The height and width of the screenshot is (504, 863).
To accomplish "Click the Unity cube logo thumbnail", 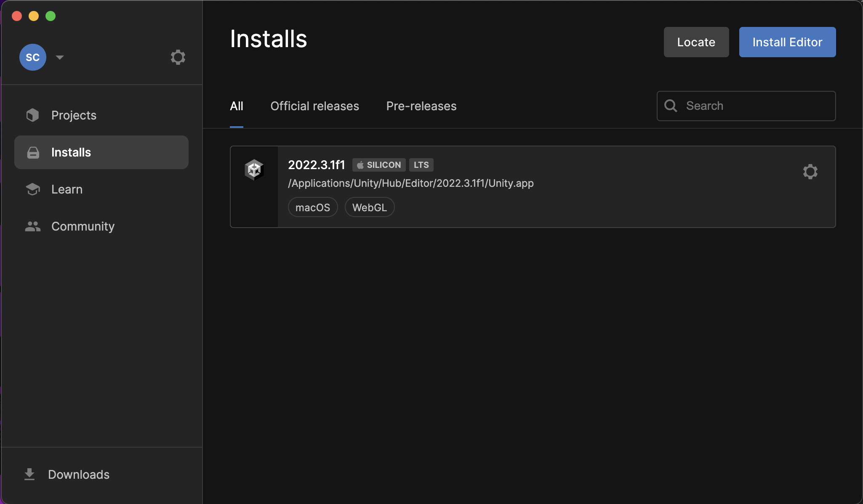I will pyautogui.click(x=254, y=170).
